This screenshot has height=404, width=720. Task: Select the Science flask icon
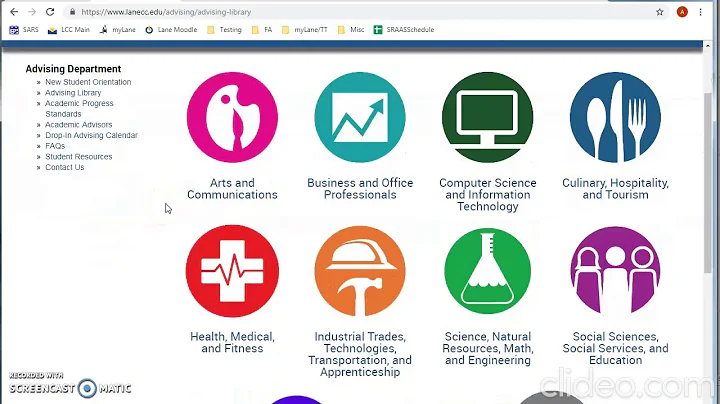pos(488,271)
